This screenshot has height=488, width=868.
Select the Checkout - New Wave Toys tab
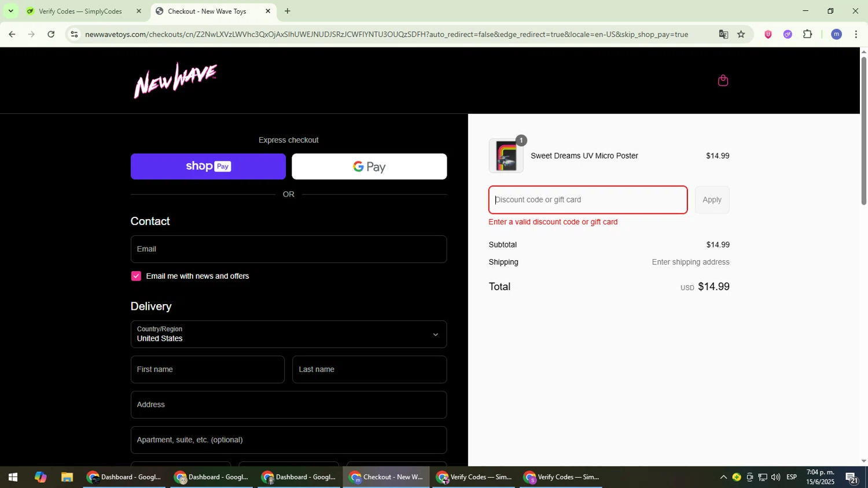pyautogui.click(x=214, y=11)
